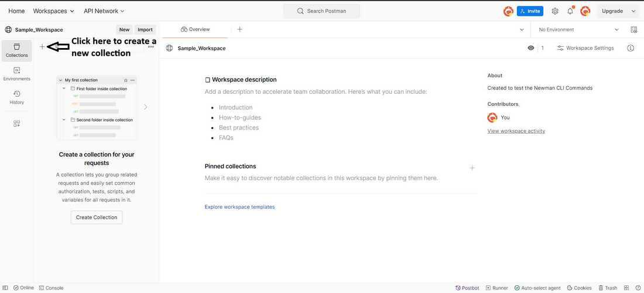
Task: Open the environment quick look icon
Action: click(633, 29)
